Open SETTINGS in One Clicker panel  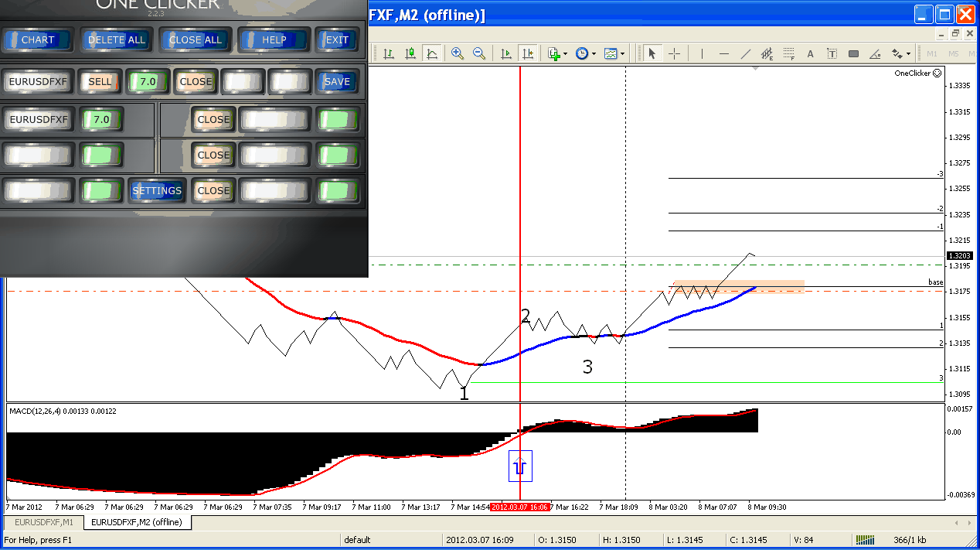click(157, 190)
